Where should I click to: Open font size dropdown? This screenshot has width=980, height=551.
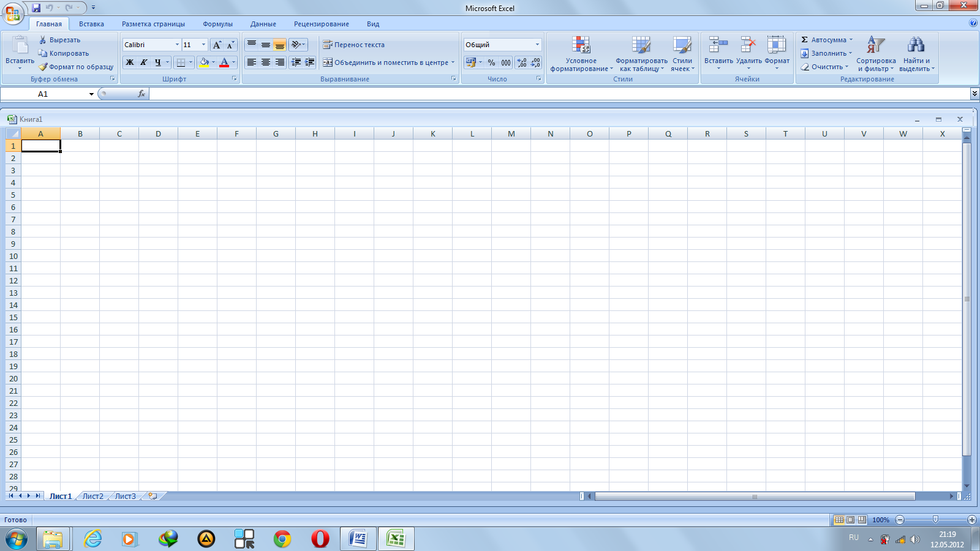[203, 45]
